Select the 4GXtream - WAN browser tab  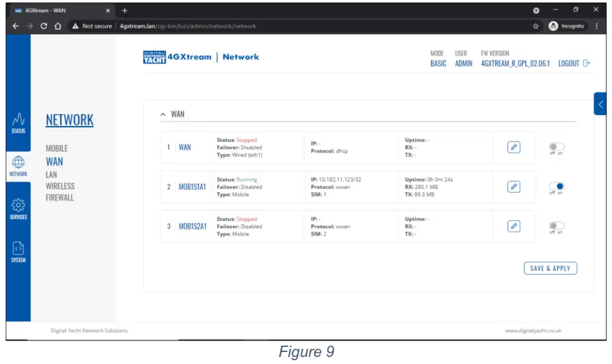[63, 11]
